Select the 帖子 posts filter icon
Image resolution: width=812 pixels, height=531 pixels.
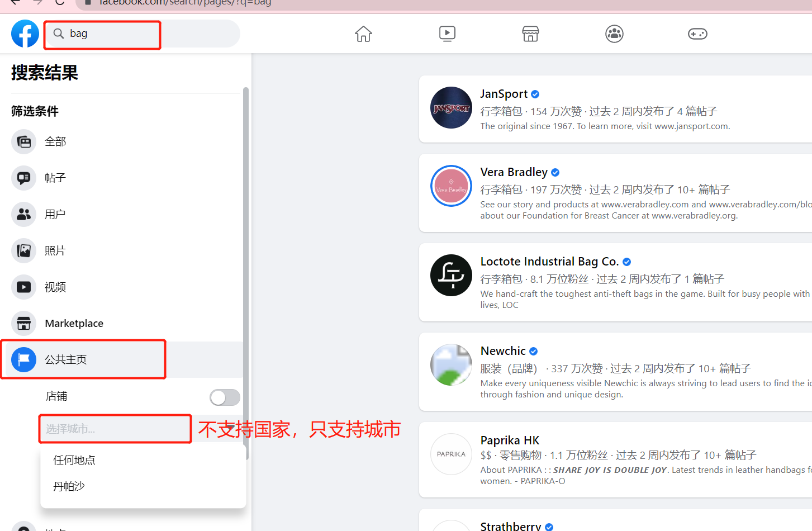tap(23, 178)
